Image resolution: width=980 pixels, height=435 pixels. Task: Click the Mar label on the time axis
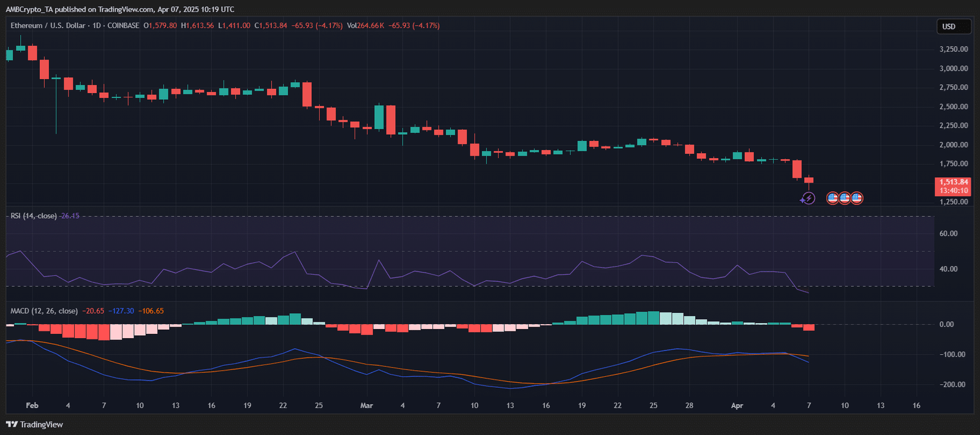366,406
